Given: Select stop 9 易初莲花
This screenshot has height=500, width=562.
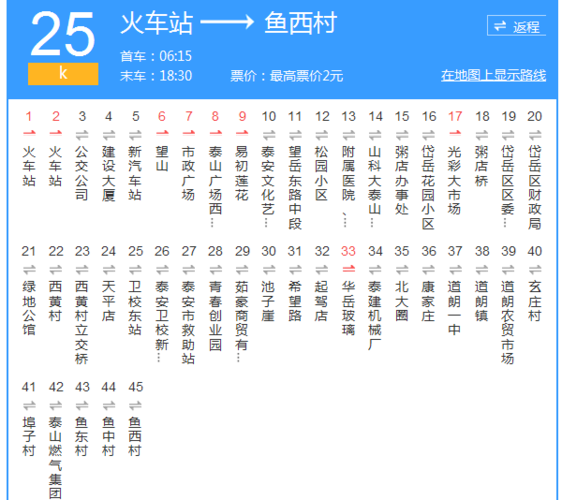Looking at the screenshot, I should (242, 173).
